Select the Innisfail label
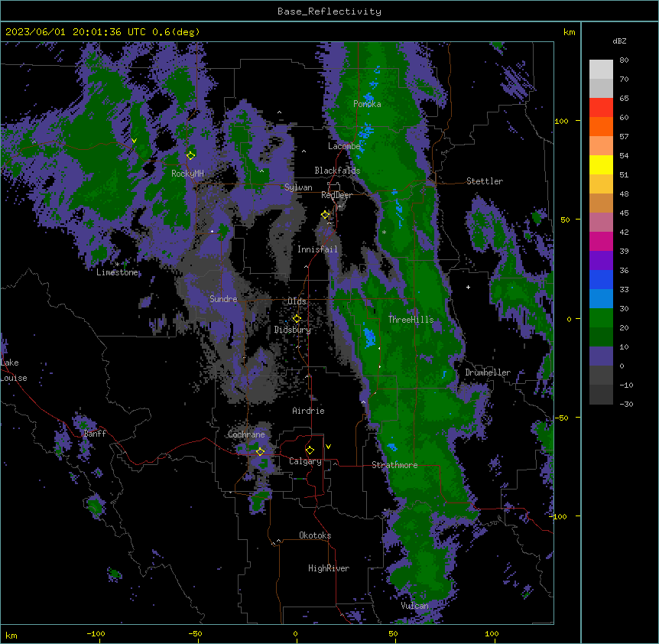 click(x=317, y=249)
